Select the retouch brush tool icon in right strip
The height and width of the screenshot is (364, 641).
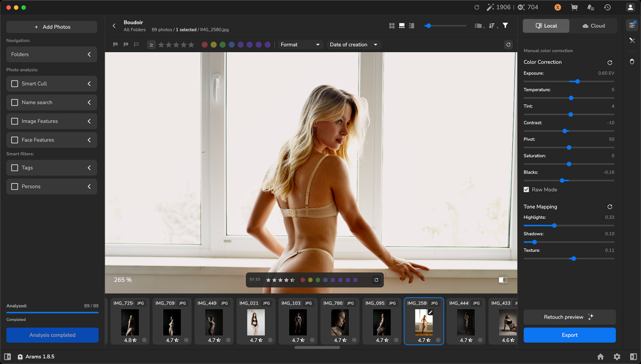[x=632, y=41]
